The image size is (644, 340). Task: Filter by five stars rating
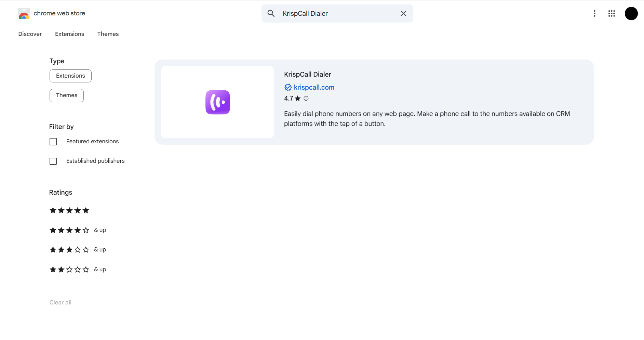click(69, 210)
